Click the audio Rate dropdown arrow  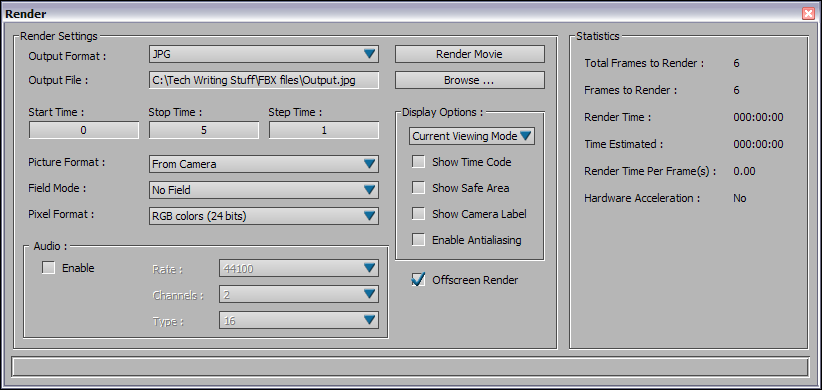tap(370, 268)
